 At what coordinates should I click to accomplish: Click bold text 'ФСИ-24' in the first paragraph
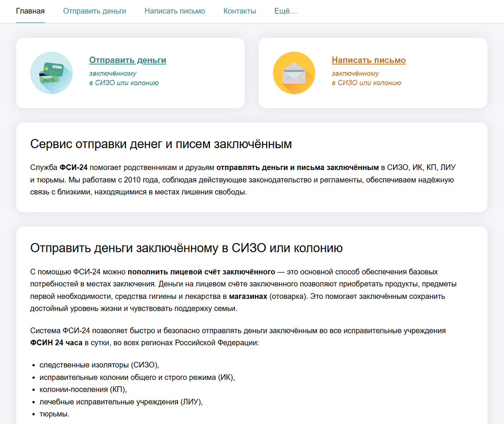73,168
